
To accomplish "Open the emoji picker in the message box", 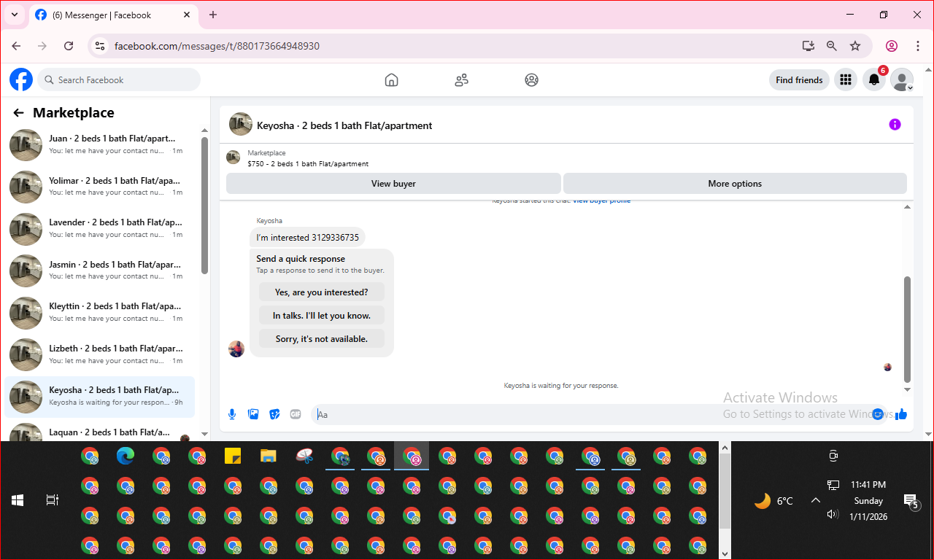I will point(878,414).
